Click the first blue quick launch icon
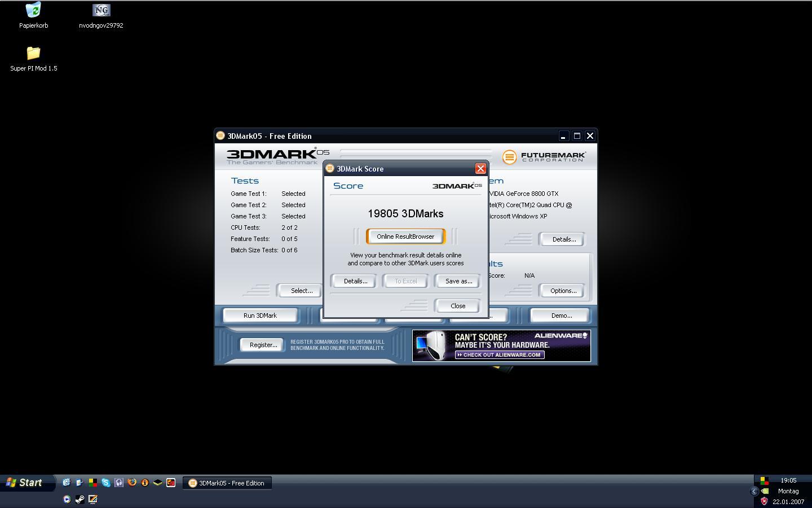812x508 pixels. [66, 483]
